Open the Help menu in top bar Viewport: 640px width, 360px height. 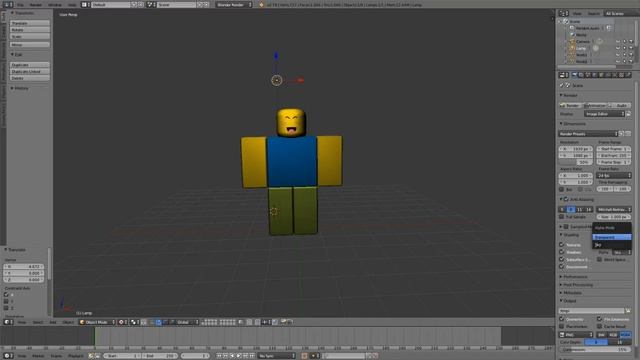pyautogui.click(x=72, y=4)
